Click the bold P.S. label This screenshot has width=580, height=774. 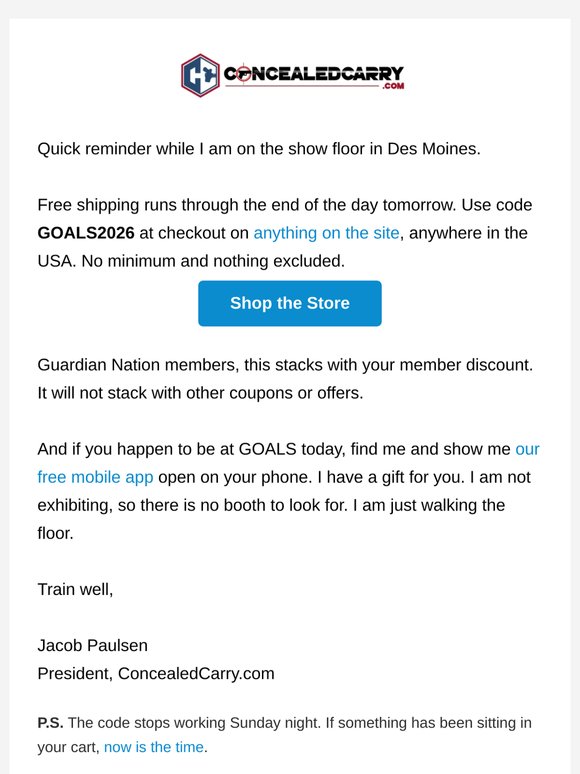coord(50,723)
